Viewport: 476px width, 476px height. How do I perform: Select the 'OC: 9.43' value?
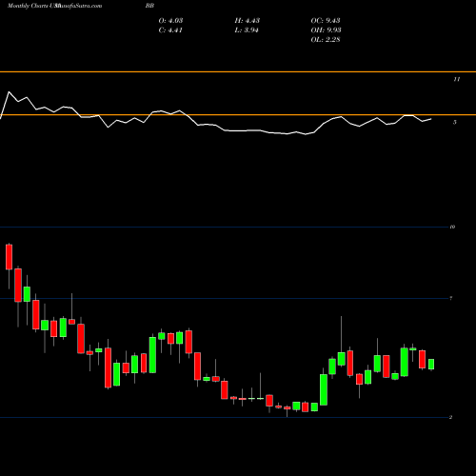coord(326,21)
